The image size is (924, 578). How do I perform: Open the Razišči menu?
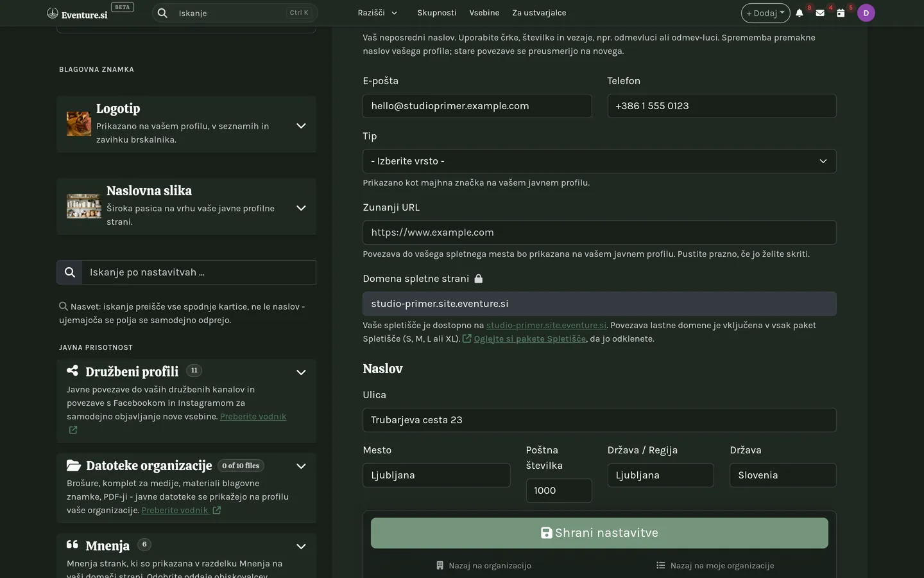pos(377,13)
